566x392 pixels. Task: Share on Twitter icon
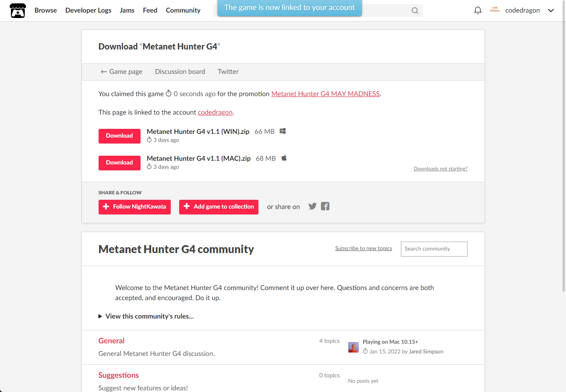[x=313, y=206]
